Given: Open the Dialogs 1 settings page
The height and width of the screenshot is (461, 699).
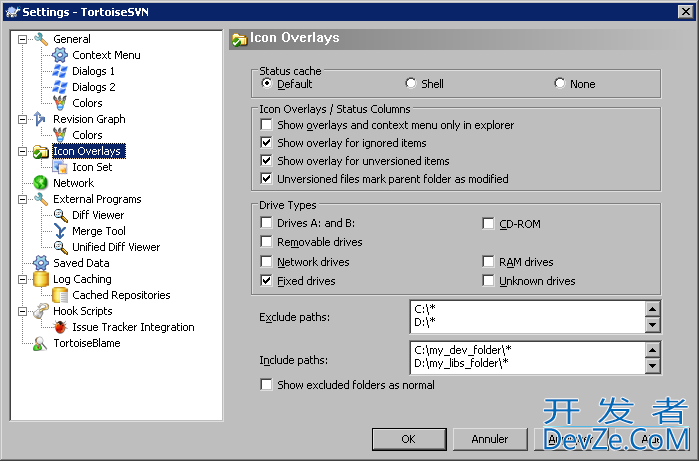Looking at the screenshot, I should [93, 71].
